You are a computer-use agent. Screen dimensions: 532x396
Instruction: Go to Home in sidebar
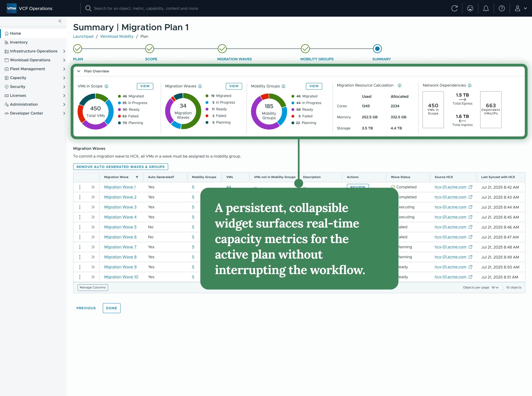34,33
